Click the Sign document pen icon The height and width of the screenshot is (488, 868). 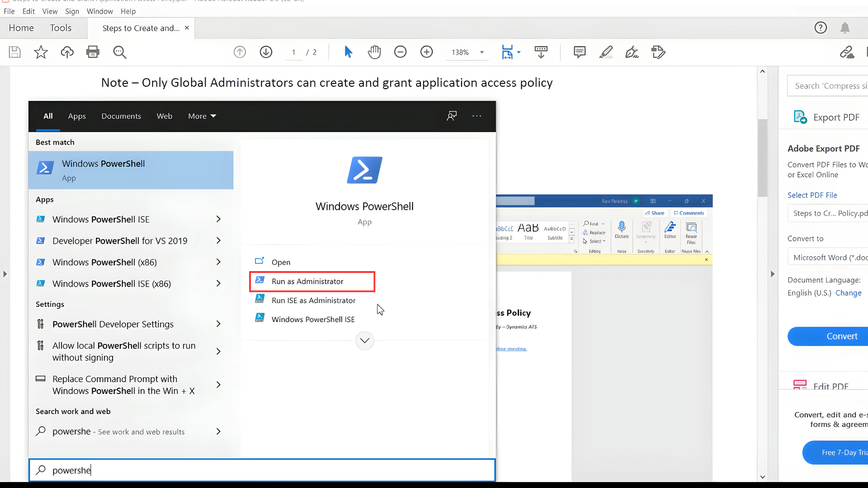pyautogui.click(x=632, y=52)
